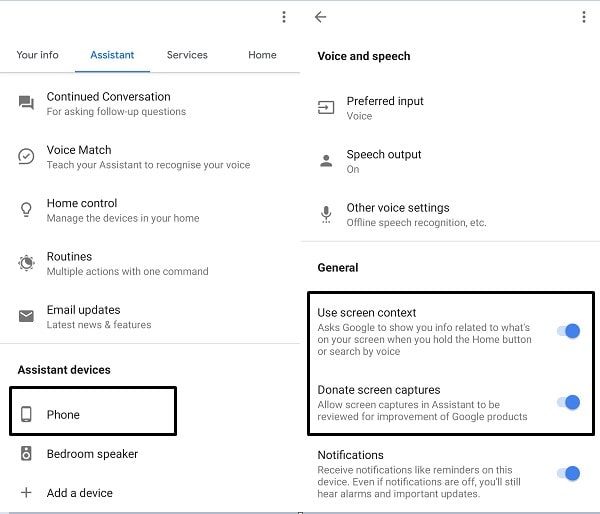The height and width of the screenshot is (514, 600).
Task: Tap the Continued Conversation chat icon
Action: point(26,103)
